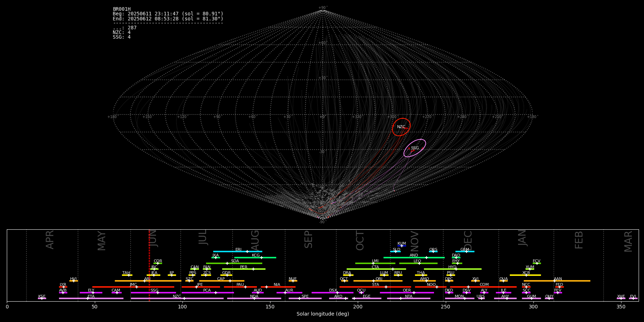Click the QUA shower label
This screenshot has height=322, width=644.
(503, 279)
